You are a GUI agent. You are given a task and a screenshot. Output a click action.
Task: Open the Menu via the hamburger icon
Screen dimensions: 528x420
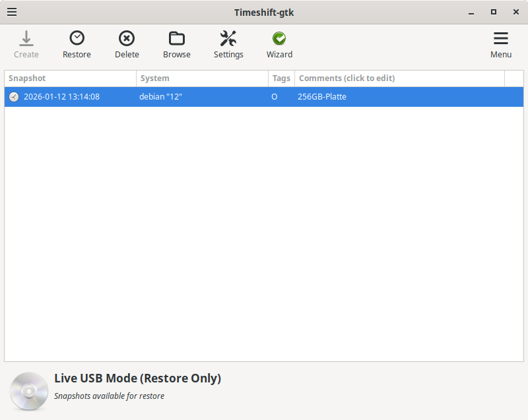click(501, 38)
